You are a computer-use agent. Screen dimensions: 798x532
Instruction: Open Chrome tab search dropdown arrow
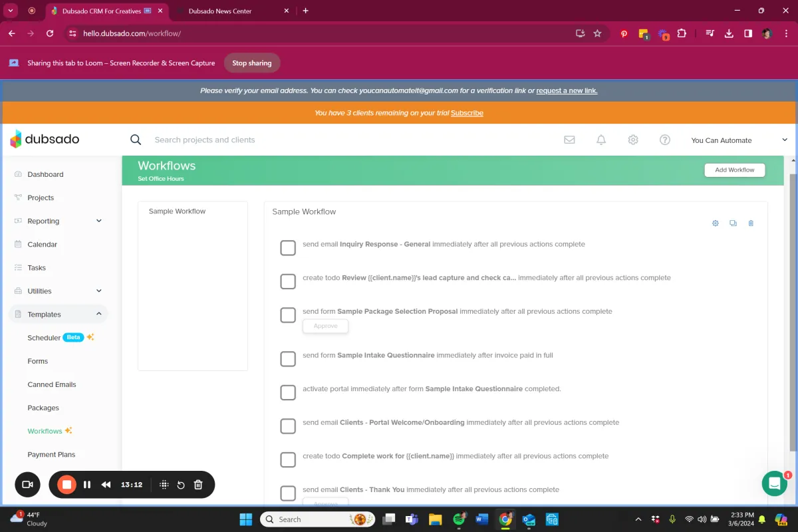click(11, 11)
